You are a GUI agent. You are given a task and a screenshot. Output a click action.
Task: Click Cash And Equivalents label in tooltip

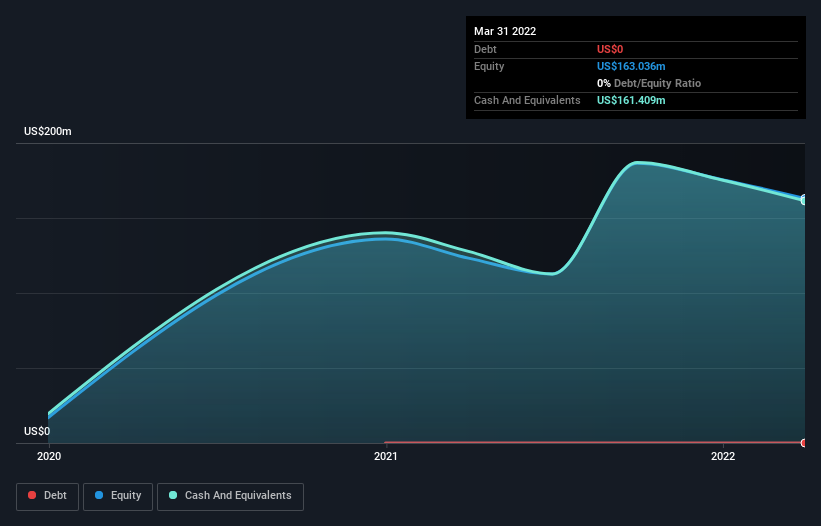tap(527, 100)
